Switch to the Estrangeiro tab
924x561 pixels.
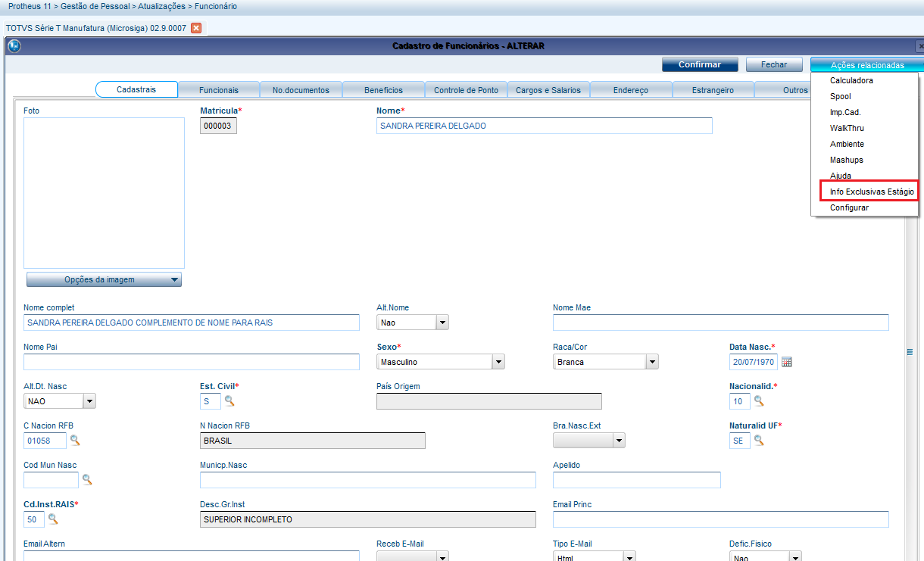[x=713, y=90]
